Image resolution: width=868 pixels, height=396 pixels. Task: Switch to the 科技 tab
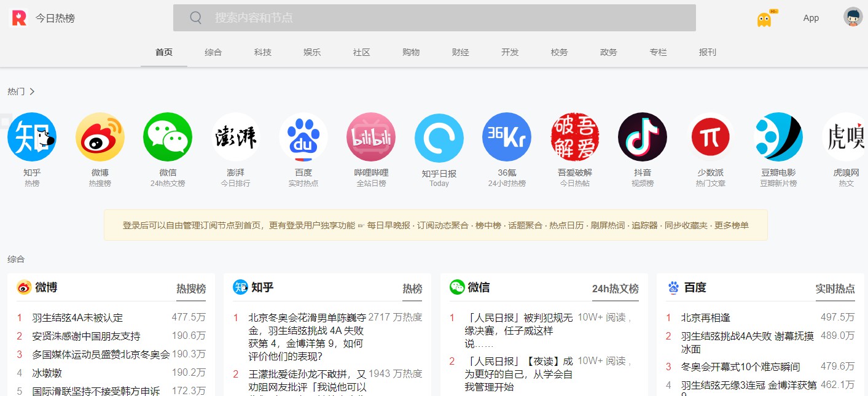(x=263, y=52)
